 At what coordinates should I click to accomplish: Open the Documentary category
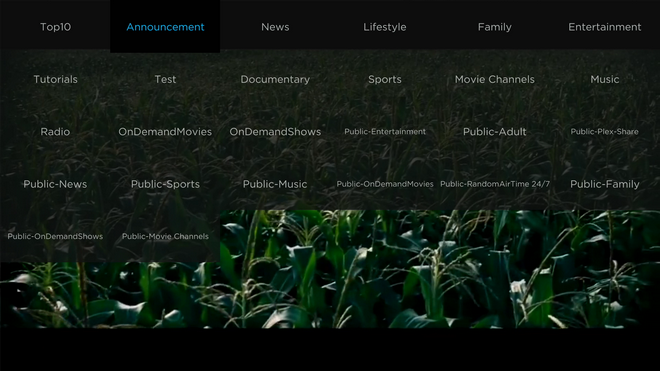[275, 79]
